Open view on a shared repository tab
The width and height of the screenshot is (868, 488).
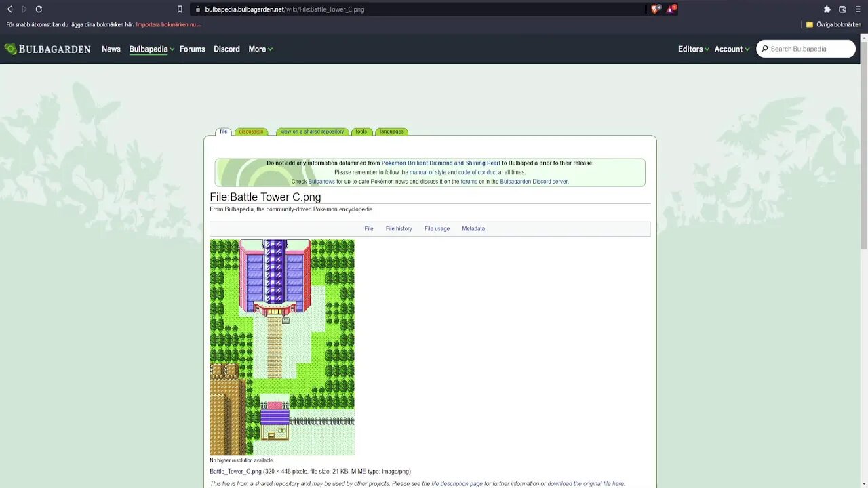[x=313, y=131]
